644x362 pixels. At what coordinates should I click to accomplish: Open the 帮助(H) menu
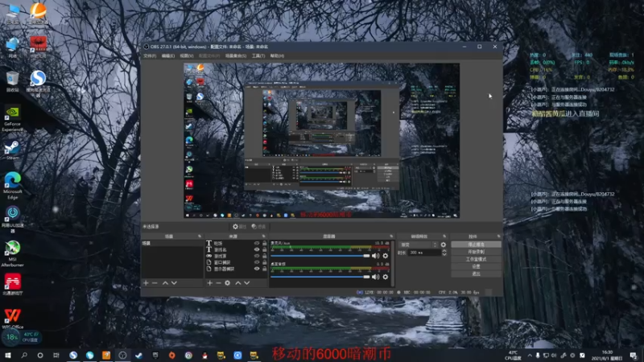point(277,56)
